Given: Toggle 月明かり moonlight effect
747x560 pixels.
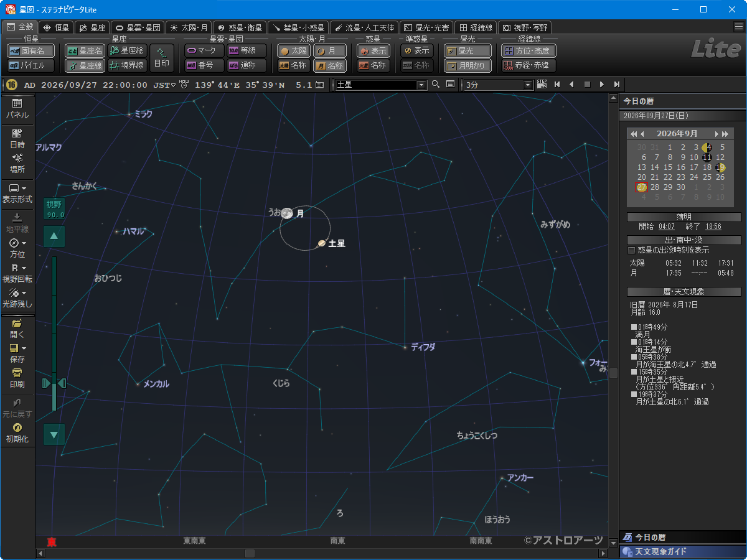Looking at the screenshot, I should [x=467, y=65].
